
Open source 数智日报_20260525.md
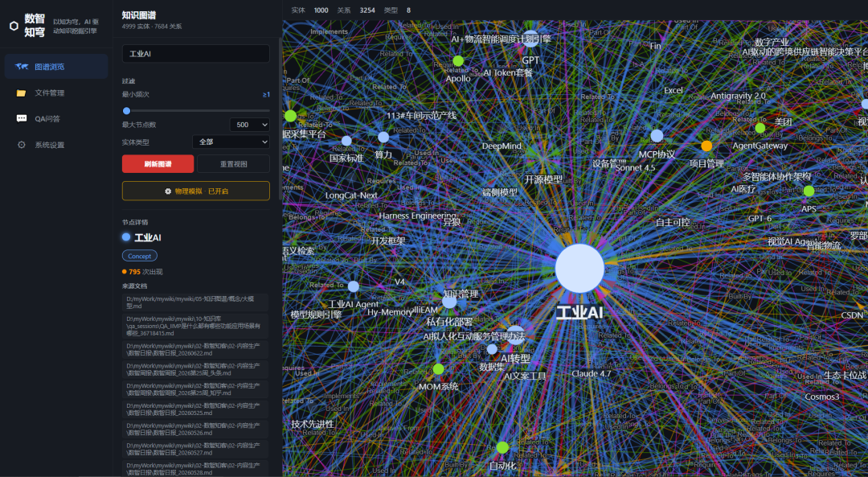(x=194, y=409)
